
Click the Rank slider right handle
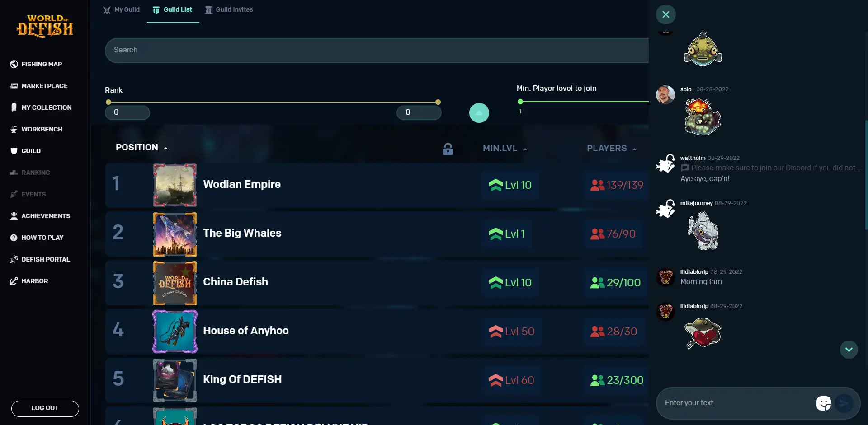(x=438, y=102)
